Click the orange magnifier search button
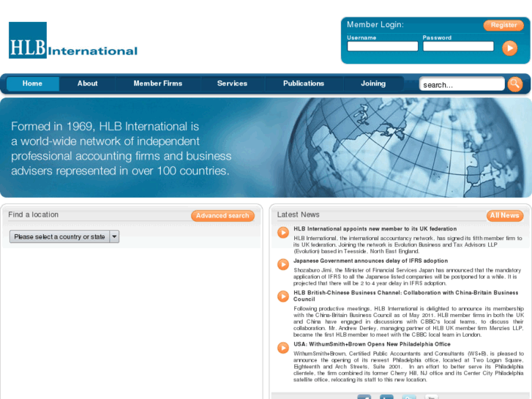532x399 pixels. coord(514,83)
